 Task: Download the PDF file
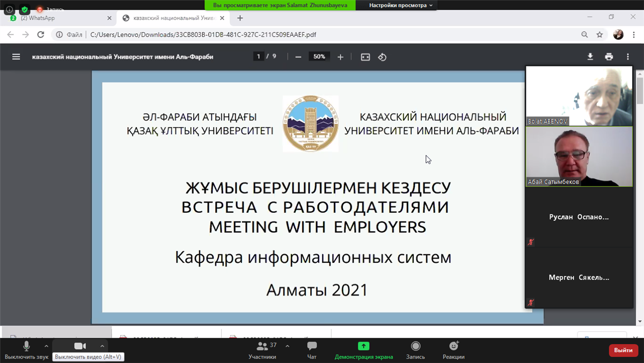(x=590, y=56)
